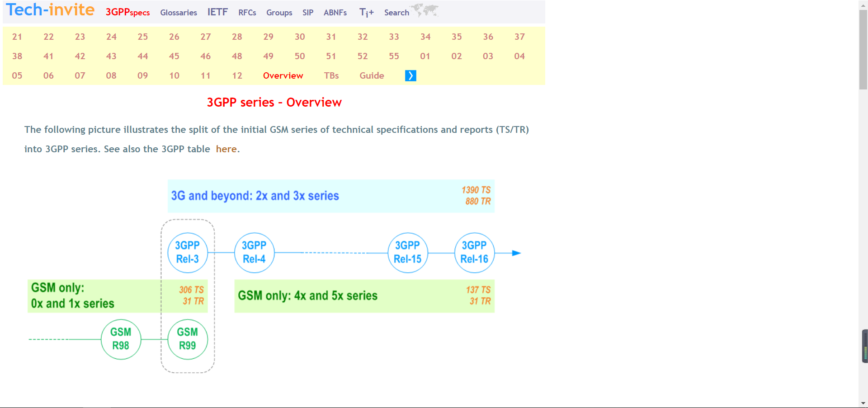Open the Glossaries menu item
868x408 pixels.
click(179, 13)
